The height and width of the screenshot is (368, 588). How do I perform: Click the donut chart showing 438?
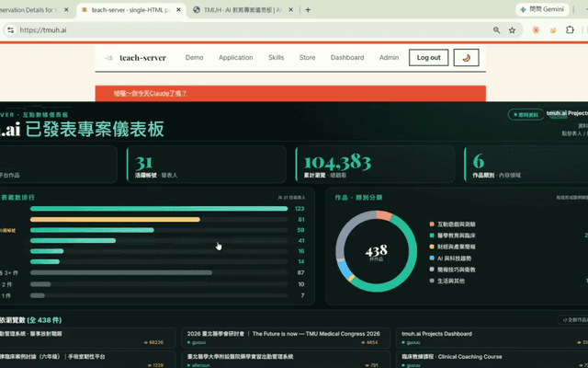(376, 251)
